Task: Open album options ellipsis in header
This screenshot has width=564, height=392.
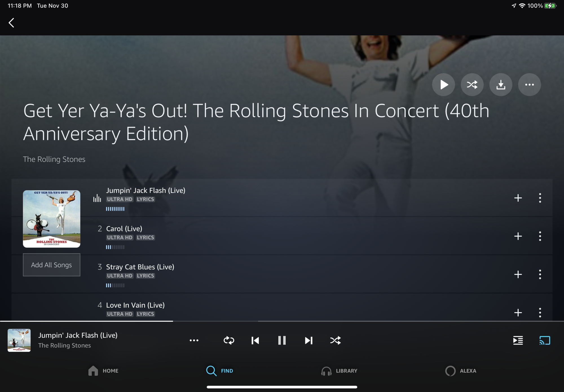Action: pos(529,85)
